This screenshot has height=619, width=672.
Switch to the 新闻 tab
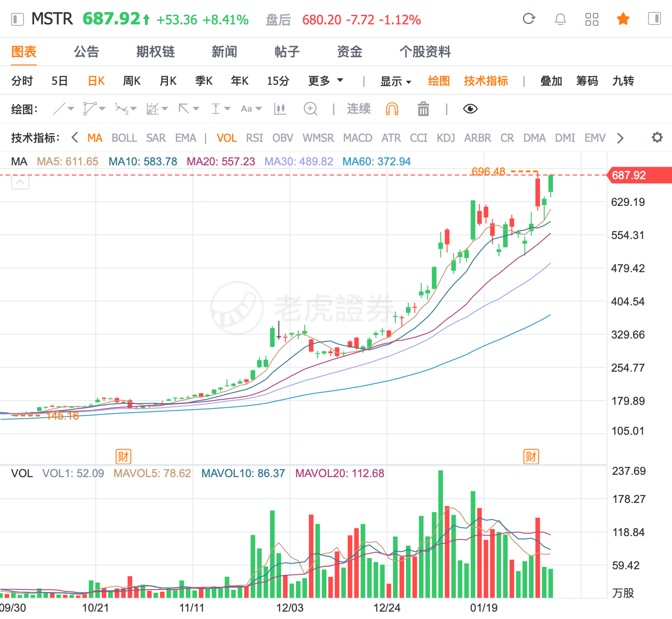tap(224, 52)
